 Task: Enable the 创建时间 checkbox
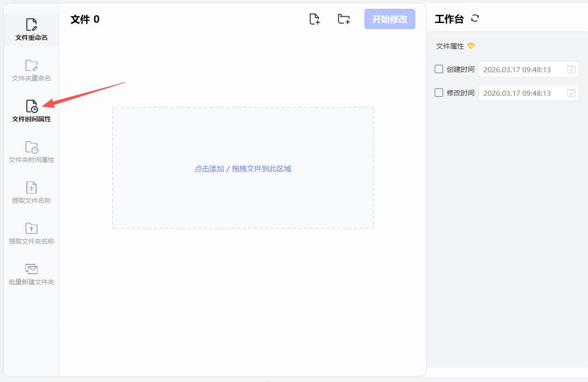[439, 69]
